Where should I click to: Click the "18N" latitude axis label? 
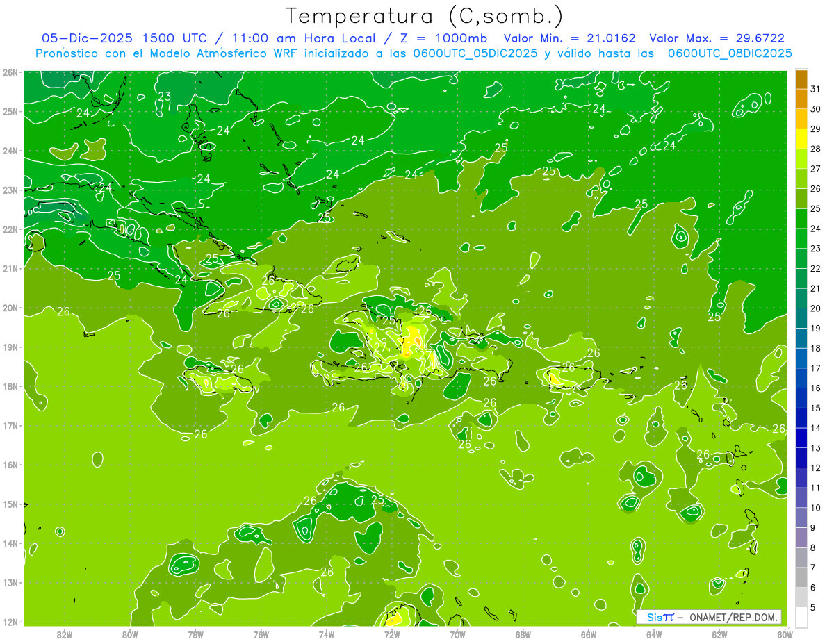pos(10,386)
